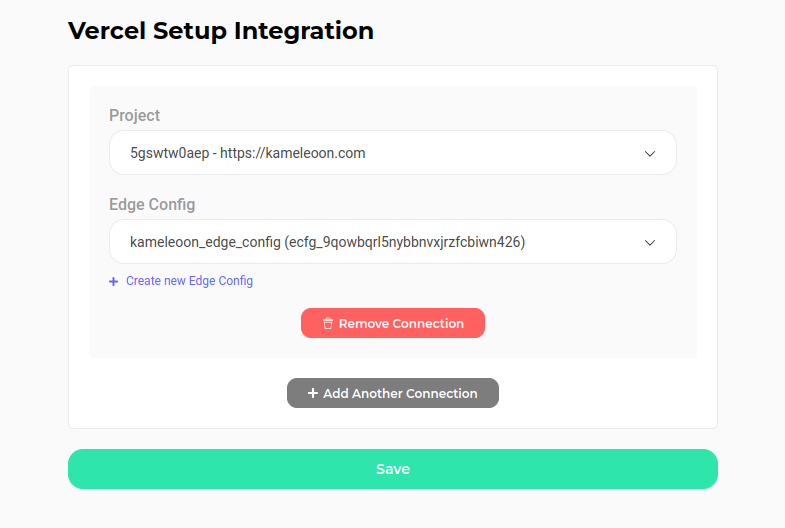
Task: Open the Edge Config dropdown
Action: tap(393, 242)
